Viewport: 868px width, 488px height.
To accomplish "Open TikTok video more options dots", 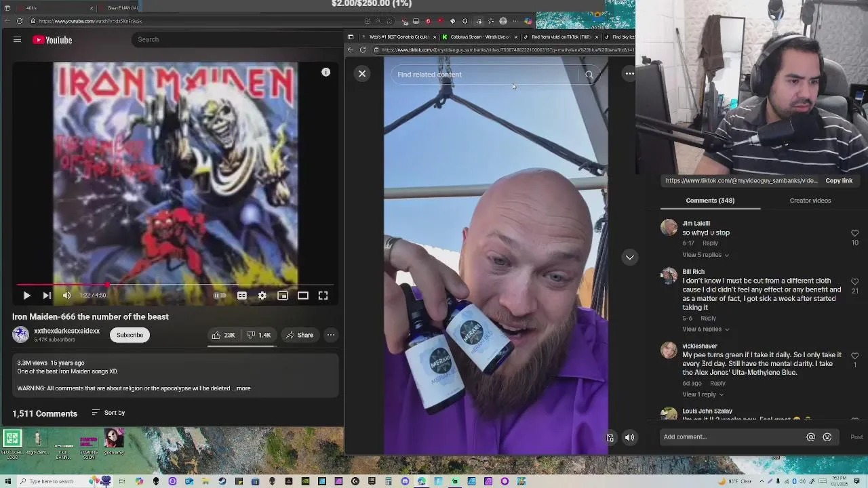I will tap(630, 73).
